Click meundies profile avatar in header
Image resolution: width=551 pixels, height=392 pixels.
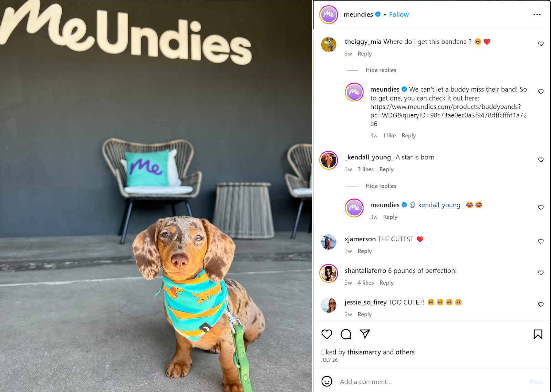click(x=329, y=15)
